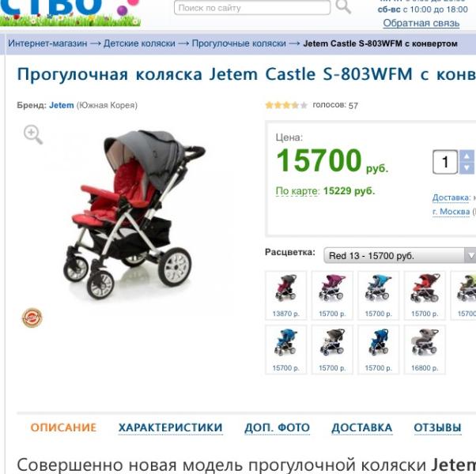Go to Детские коляски breadcrumb
This screenshot has height=474, width=476.
point(139,43)
